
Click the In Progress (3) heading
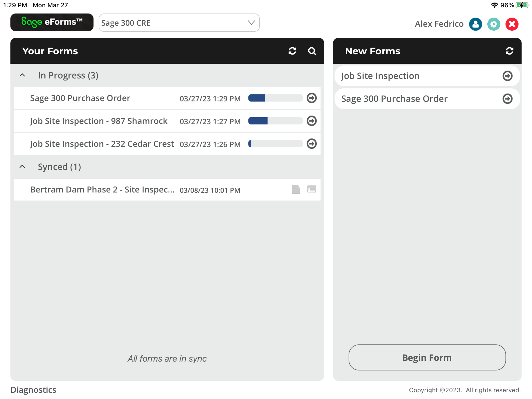68,76
